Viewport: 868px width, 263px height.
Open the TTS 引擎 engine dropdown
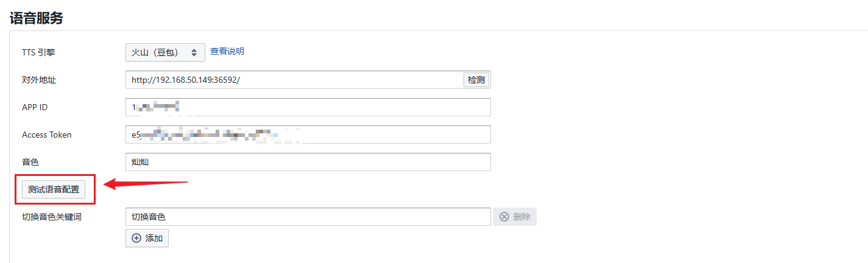[x=164, y=52]
